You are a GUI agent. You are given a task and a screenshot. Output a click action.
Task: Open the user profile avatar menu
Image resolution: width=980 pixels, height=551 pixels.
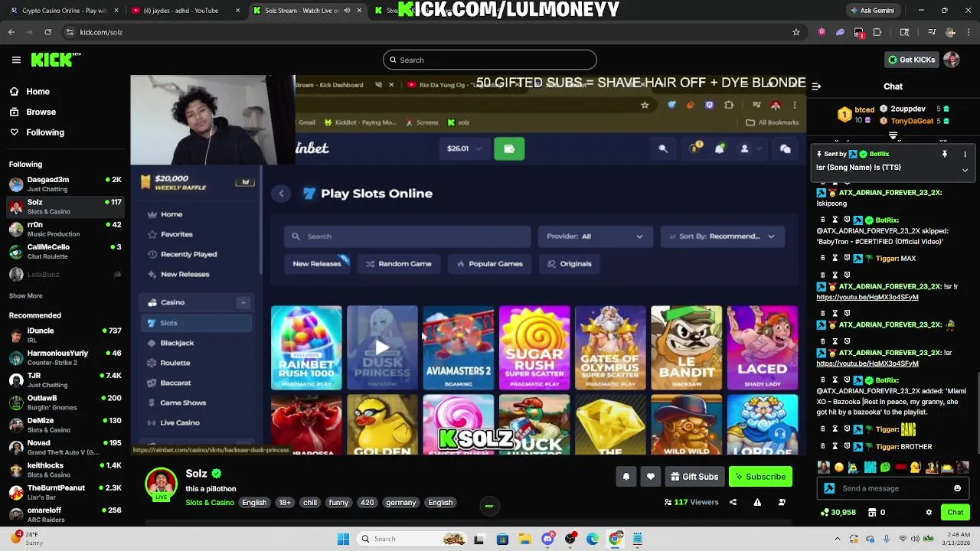tap(952, 60)
